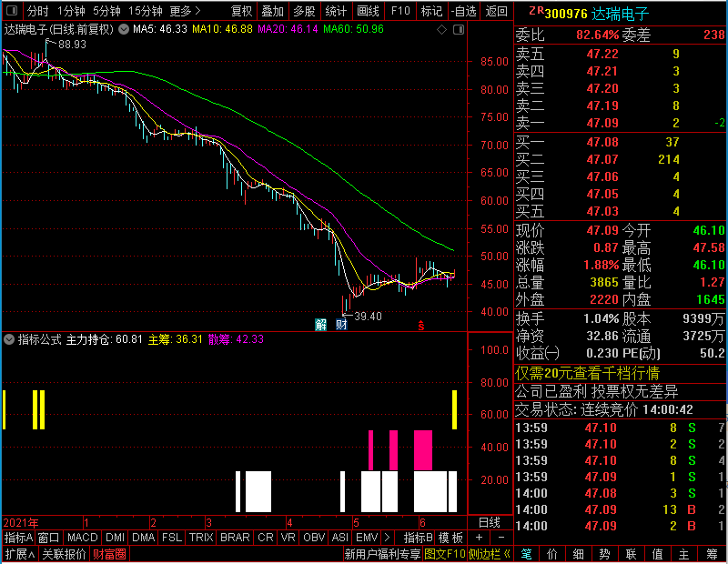Click the 买二 price 47.07
Viewport: 728px width, 564px height.
point(602,159)
